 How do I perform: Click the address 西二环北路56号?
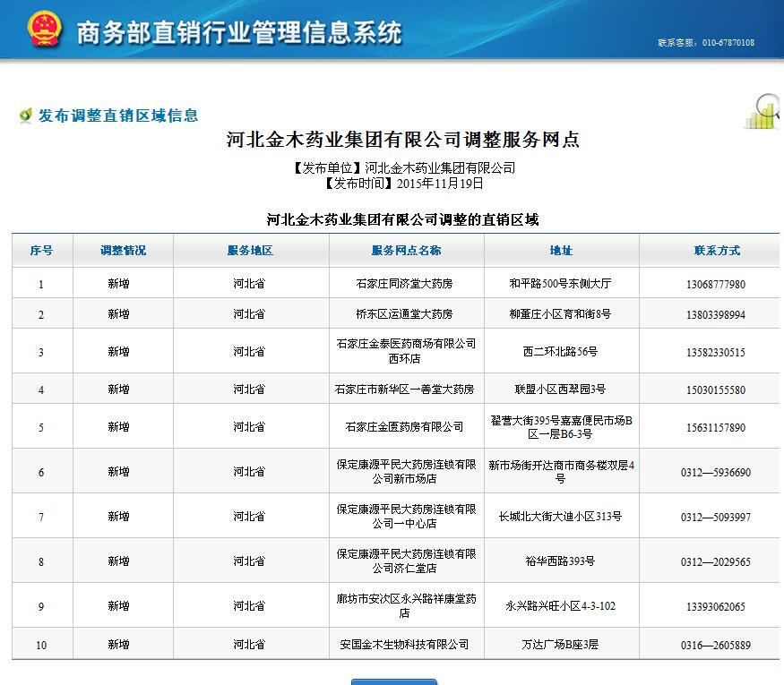(x=560, y=352)
